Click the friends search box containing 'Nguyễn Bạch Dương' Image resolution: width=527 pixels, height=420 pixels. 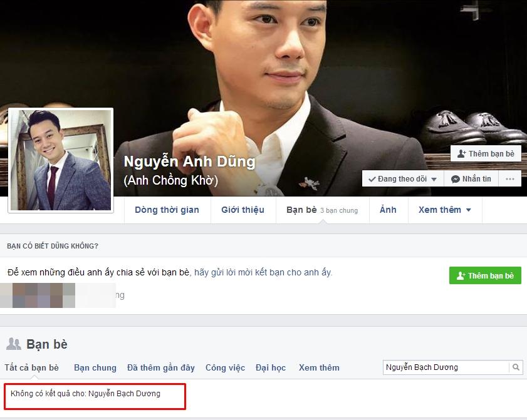446,367
